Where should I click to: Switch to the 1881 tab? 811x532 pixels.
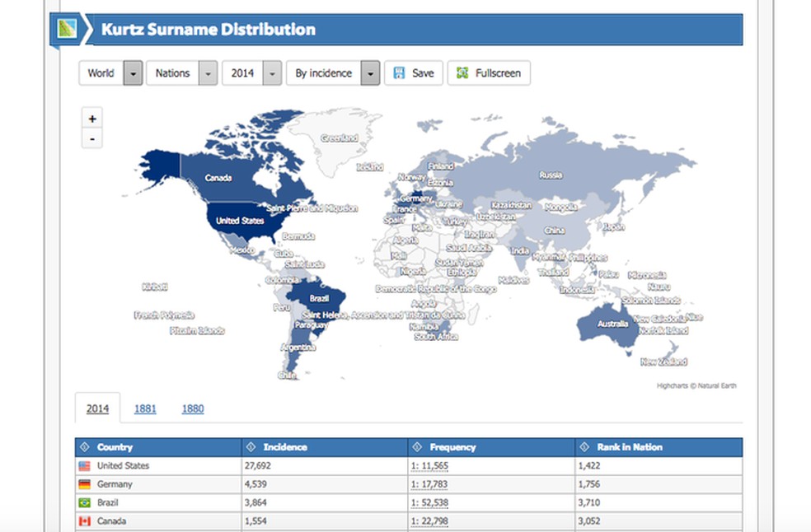pos(145,408)
